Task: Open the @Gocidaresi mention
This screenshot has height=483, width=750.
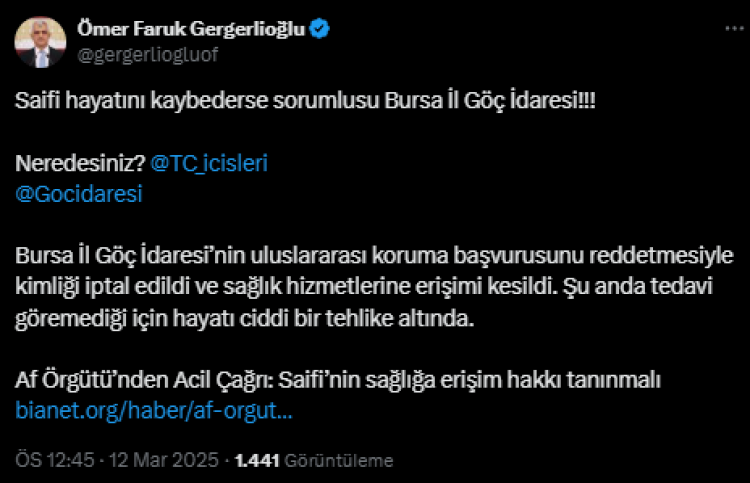Action: tap(79, 194)
